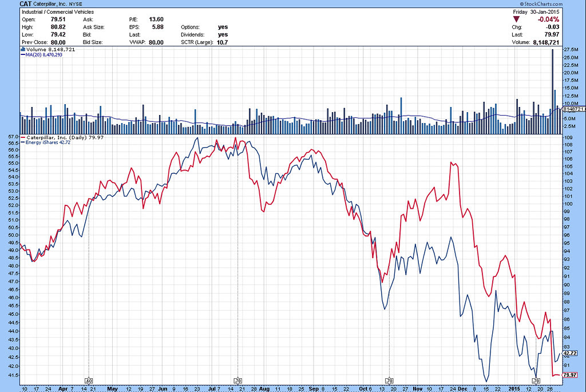Click the red down-triangle change indicator
Screen dimensions: 586x392
point(516,19)
